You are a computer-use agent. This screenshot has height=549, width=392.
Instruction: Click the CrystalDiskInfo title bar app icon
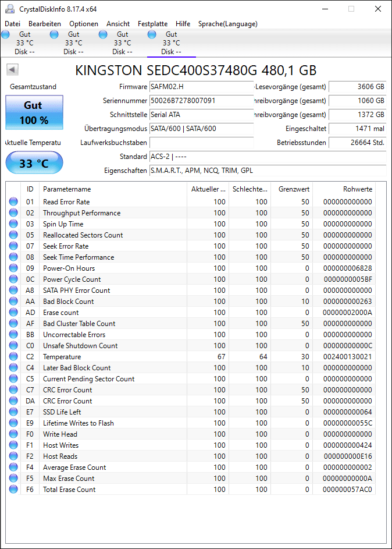[x=10, y=9]
